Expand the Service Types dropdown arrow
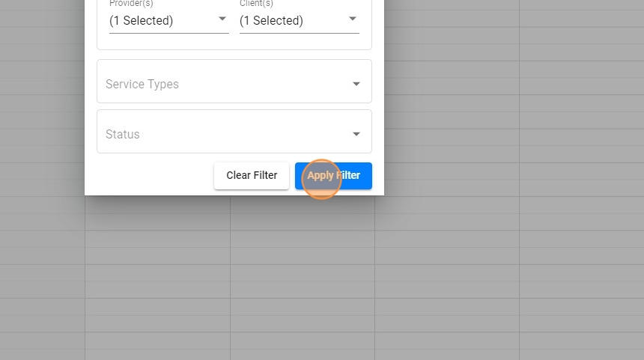 click(x=356, y=85)
